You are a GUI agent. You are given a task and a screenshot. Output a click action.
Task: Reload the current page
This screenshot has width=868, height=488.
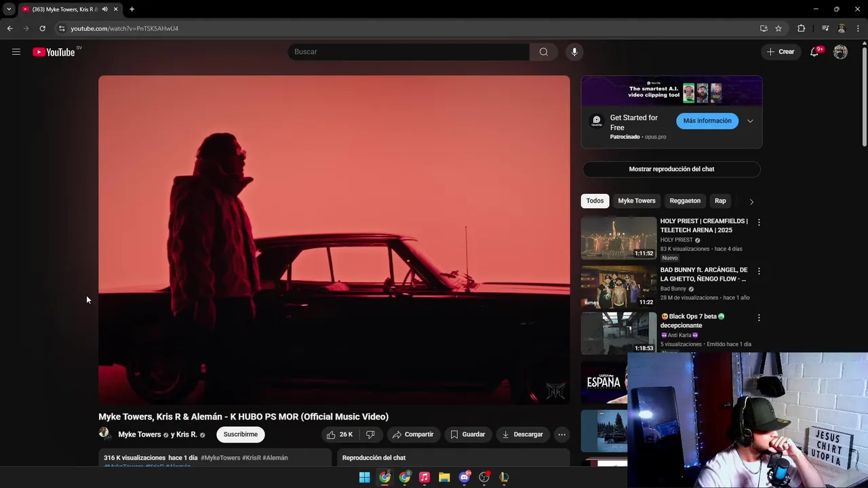[42, 28]
